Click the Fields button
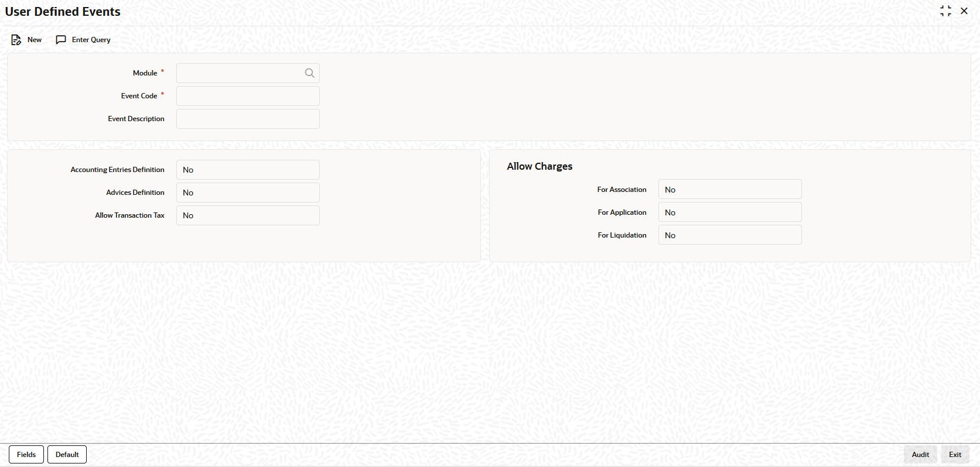 click(26, 455)
